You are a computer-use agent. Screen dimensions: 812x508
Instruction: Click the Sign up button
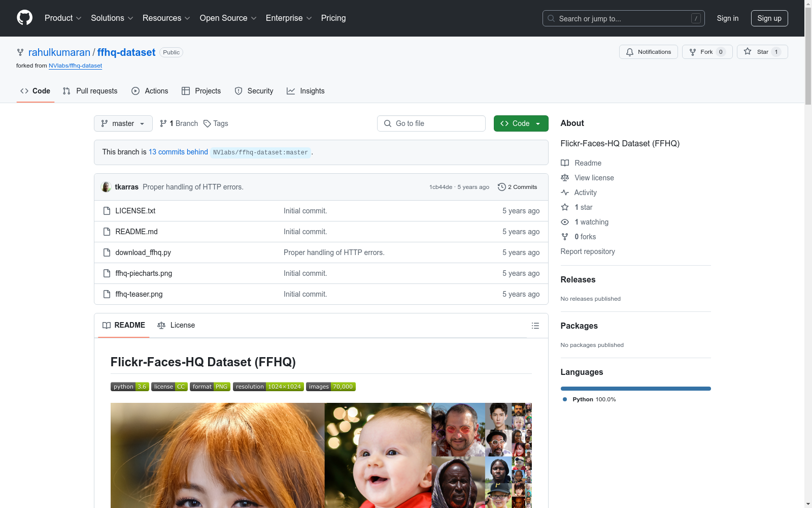[769, 18]
